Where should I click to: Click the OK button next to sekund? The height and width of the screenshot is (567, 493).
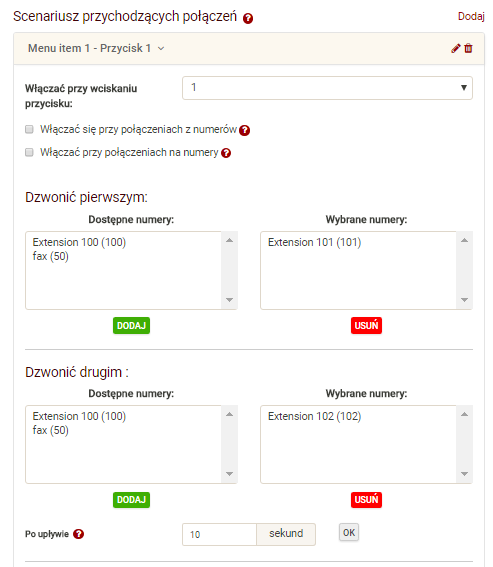click(x=349, y=533)
